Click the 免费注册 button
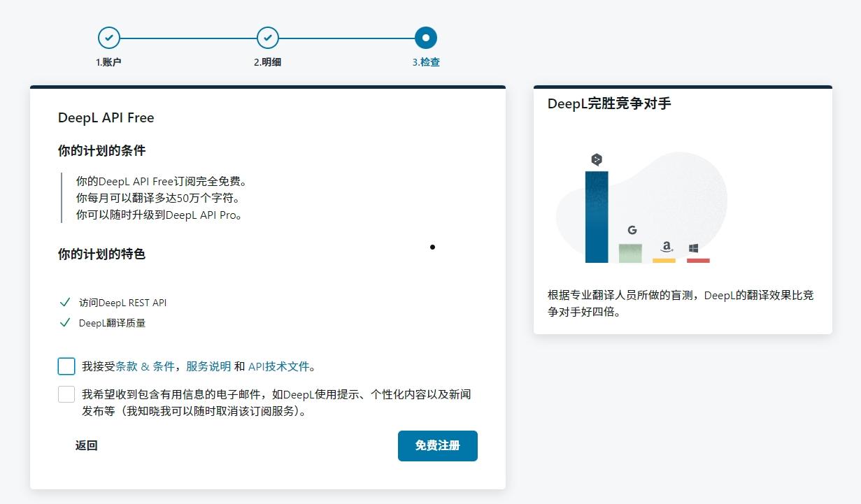861x504 pixels. [438, 446]
